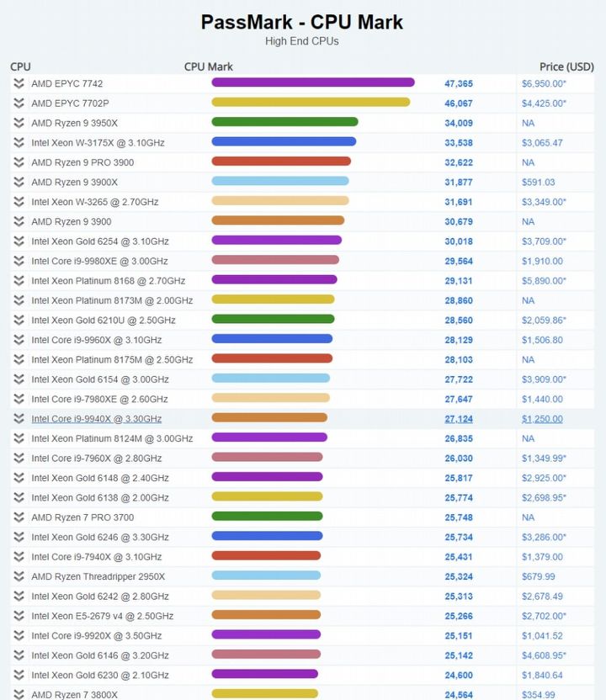The width and height of the screenshot is (606, 700).
Task: Open the Intel Xeon Gold 6146 link
Action: pos(100,655)
